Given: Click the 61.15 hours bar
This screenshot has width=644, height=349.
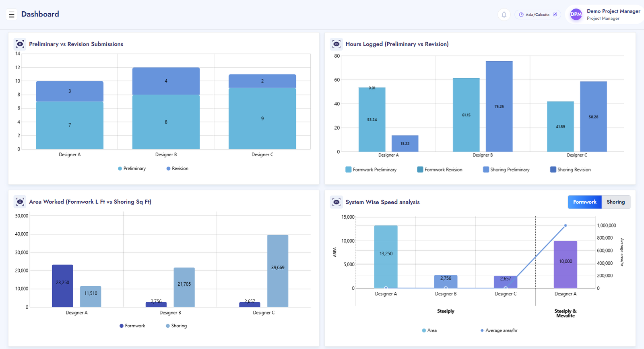Looking at the screenshot, I should tap(466, 115).
